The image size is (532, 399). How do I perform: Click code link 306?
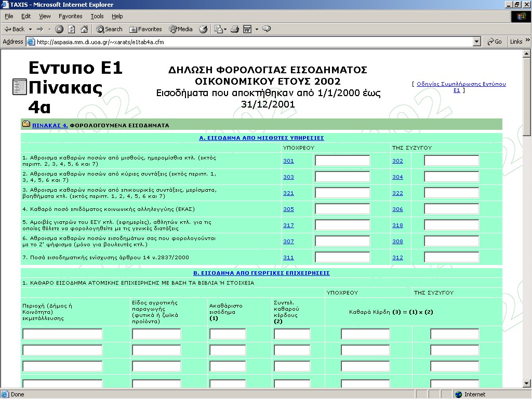[397, 209]
